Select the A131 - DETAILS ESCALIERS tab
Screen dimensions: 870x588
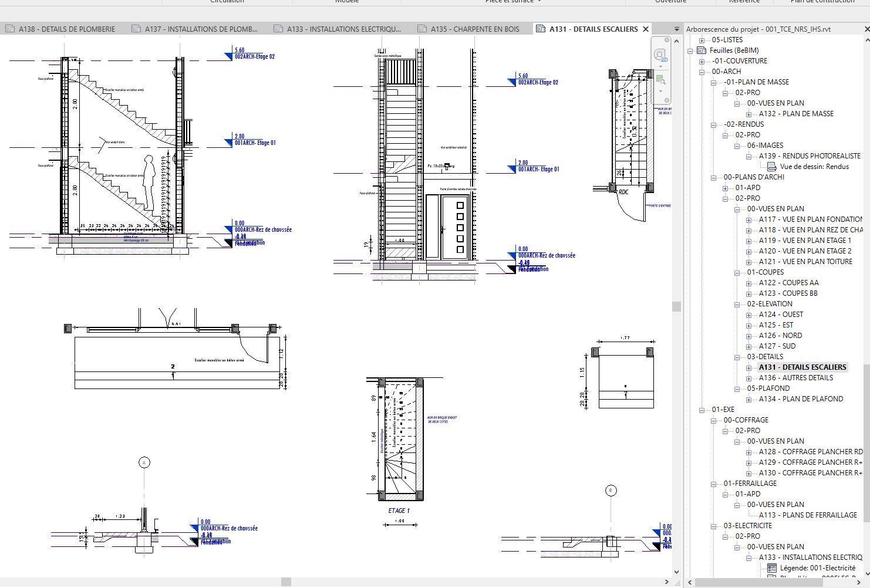[594, 29]
